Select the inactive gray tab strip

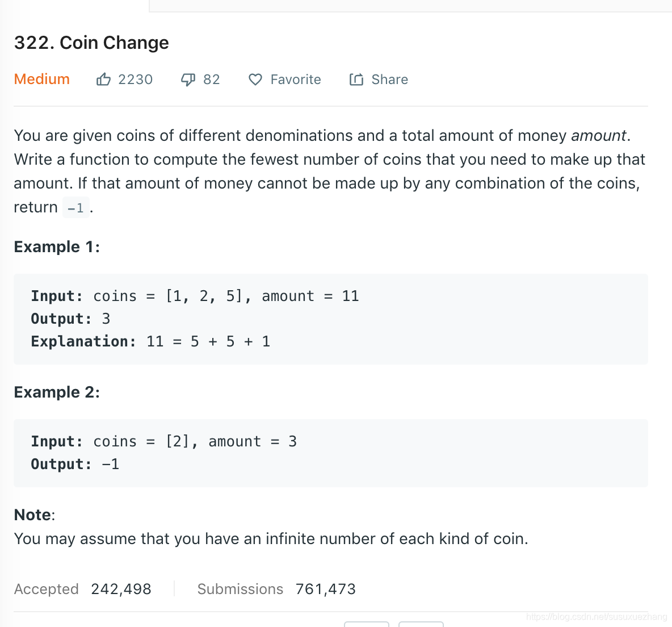pos(409,6)
